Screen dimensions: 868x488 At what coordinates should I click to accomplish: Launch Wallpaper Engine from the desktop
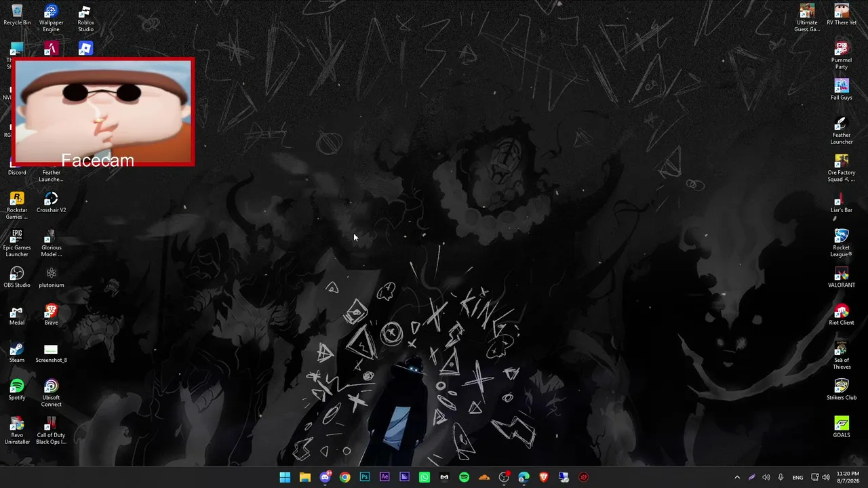(x=51, y=18)
